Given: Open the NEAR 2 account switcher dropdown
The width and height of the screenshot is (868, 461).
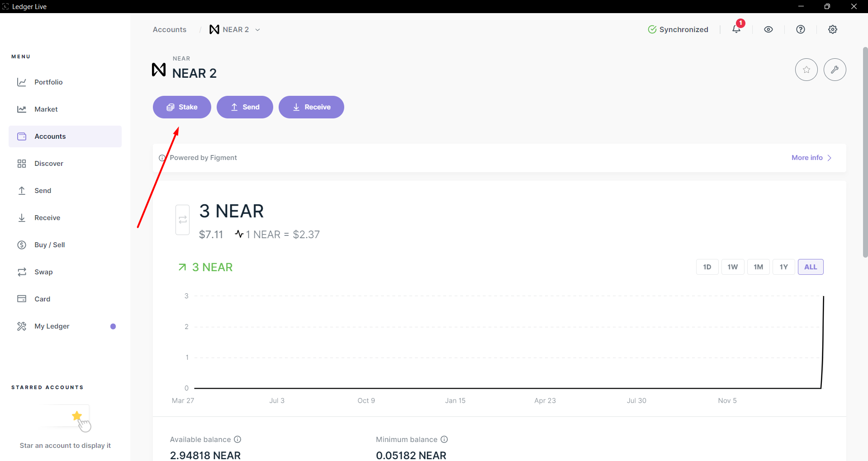Looking at the screenshot, I should pos(258,29).
